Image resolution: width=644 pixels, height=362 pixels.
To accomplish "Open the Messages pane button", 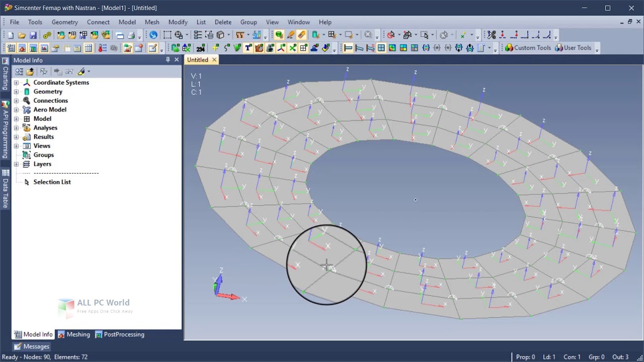I will tap(32, 346).
